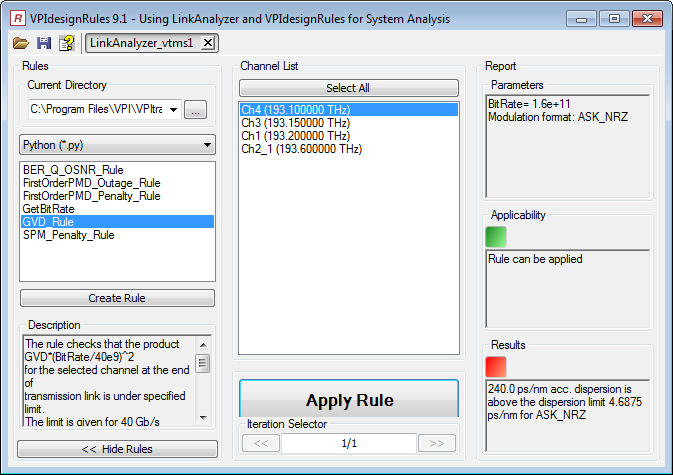Click previous iteration << button
Viewport: 673px width, 475px height.
pos(261,443)
